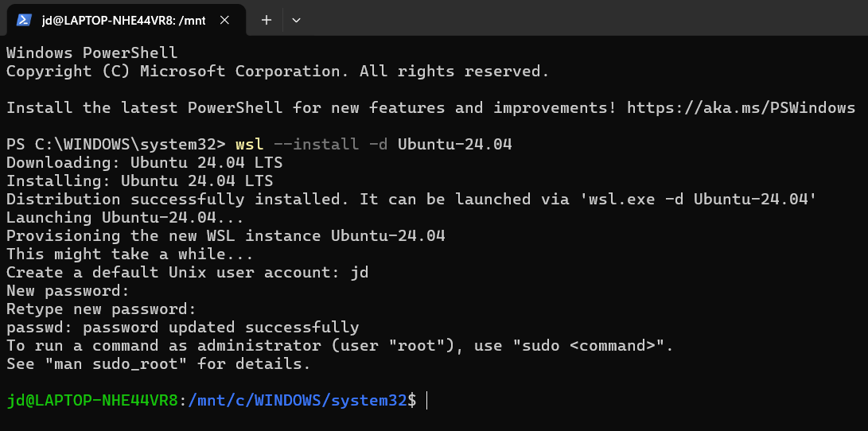This screenshot has width=868, height=431.
Task: Click the 'Create a default Unix user account' line
Action: (x=188, y=273)
